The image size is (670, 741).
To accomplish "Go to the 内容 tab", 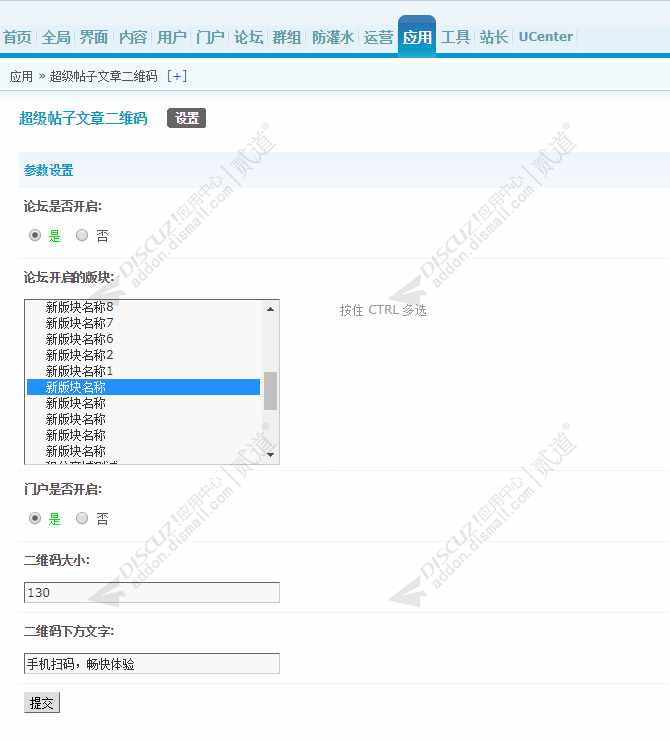I will tap(133, 37).
